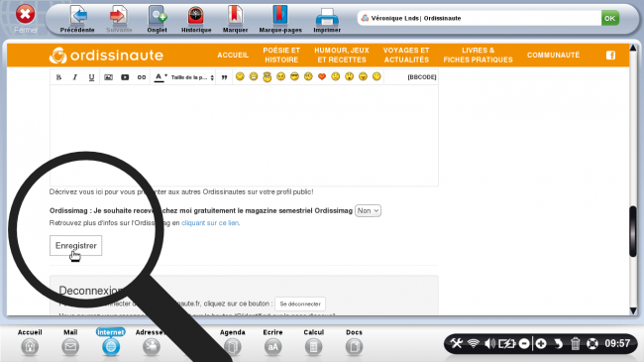Image resolution: width=644 pixels, height=362 pixels.
Task: Insert a video with the play icon
Action: (x=125, y=77)
